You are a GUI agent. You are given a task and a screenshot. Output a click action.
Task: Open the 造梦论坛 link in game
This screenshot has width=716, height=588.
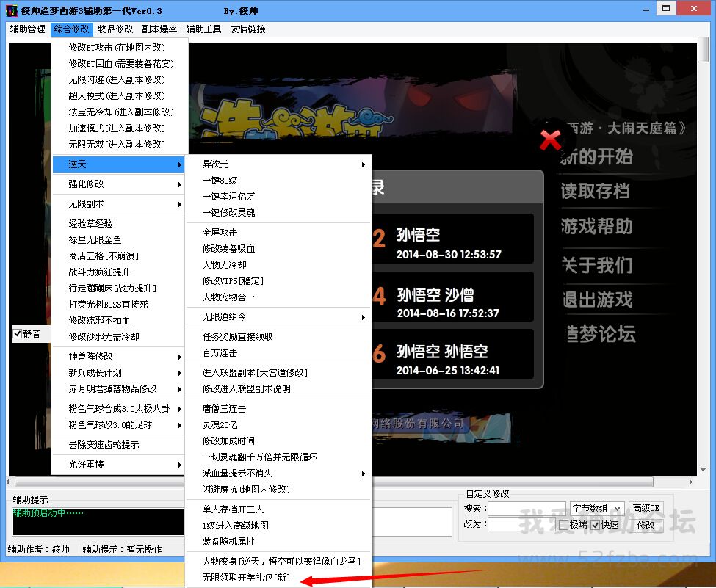601,334
